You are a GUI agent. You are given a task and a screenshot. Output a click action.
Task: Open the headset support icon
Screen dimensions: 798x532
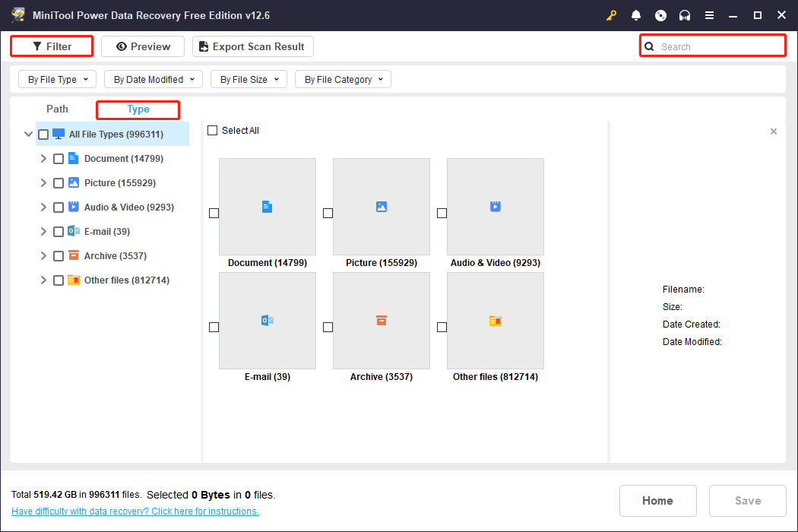tap(685, 15)
